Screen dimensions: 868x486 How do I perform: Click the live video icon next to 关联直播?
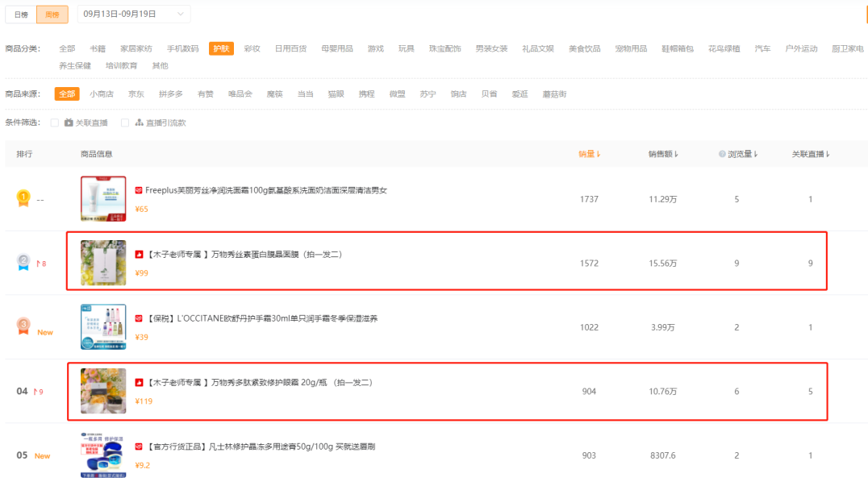pos(69,123)
